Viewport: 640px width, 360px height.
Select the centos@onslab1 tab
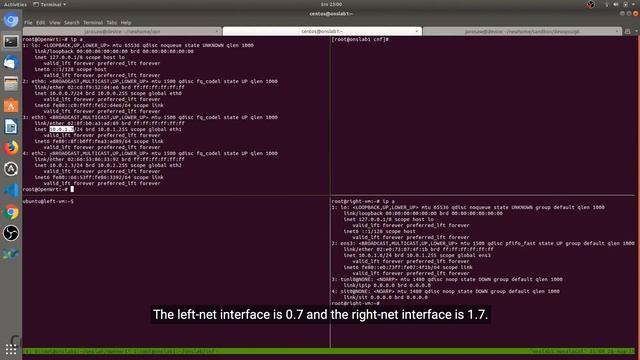tap(322, 31)
